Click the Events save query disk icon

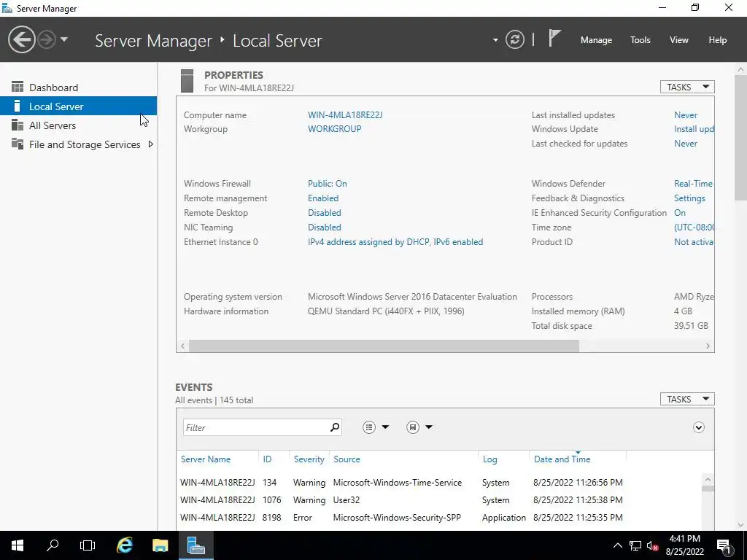(x=413, y=427)
